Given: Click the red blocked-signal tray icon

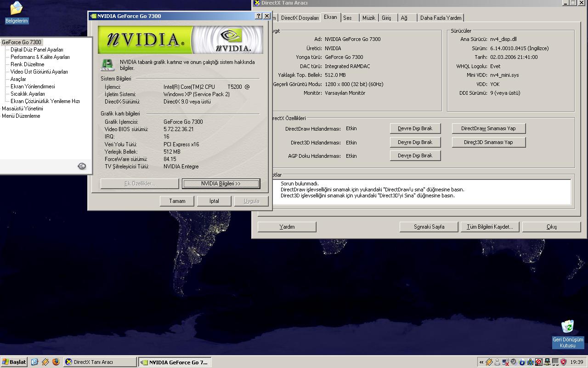Looking at the screenshot, I should [539, 362].
